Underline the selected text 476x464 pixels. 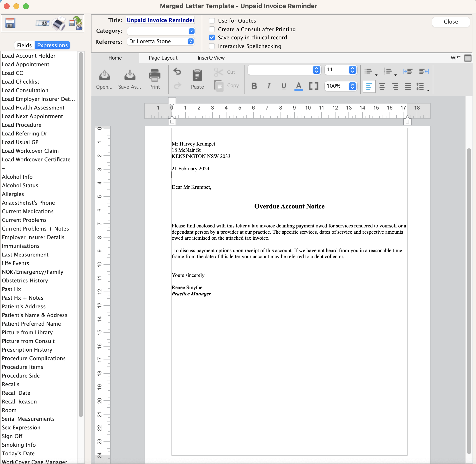pos(283,86)
